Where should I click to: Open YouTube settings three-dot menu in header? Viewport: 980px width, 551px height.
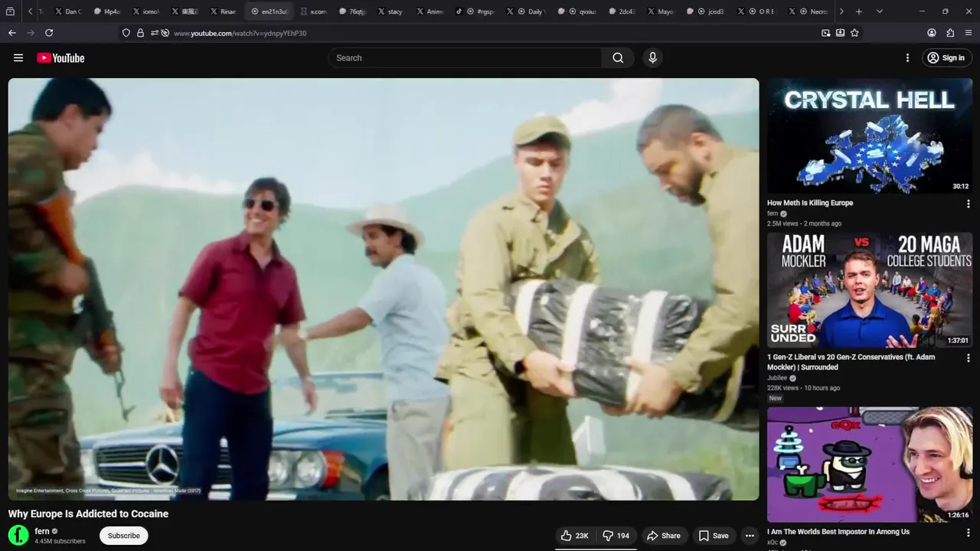pos(907,58)
